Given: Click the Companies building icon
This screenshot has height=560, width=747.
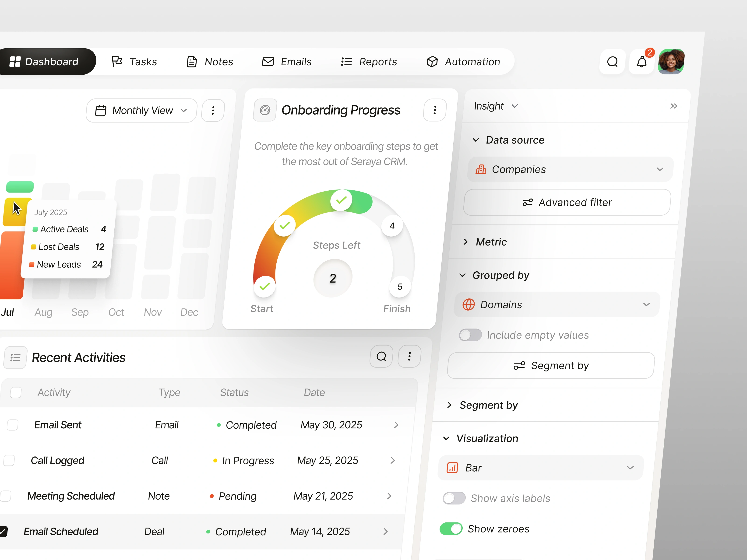Looking at the screenshot, I should [481, 169].
